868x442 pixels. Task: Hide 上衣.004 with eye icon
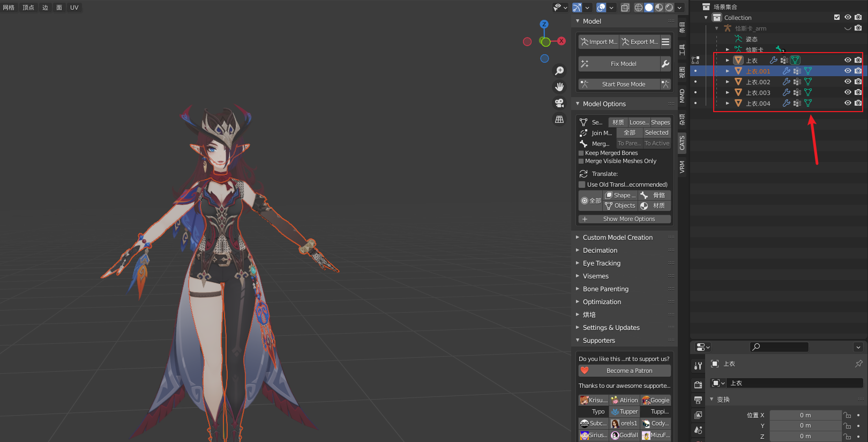click(848, 103)
